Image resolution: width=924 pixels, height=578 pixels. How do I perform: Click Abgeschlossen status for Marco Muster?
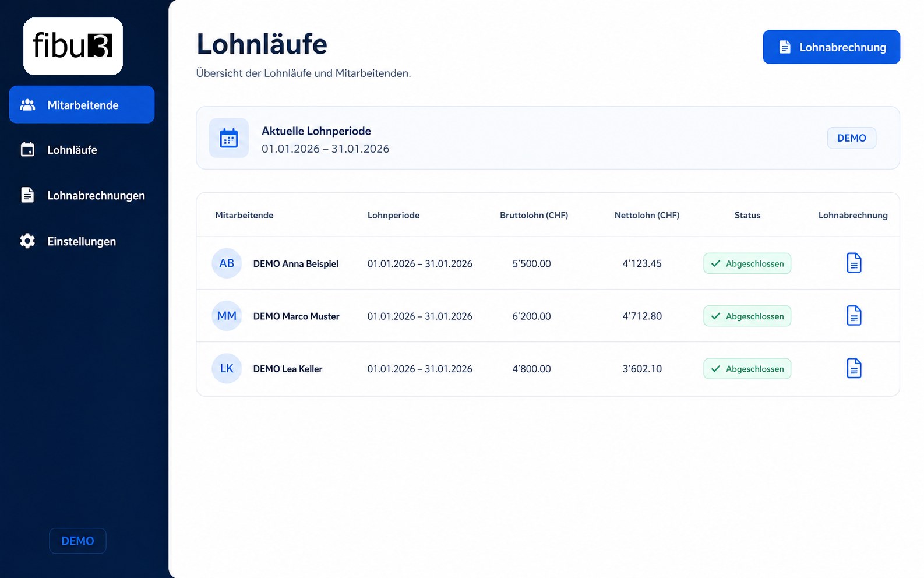(x=747, y=316)
